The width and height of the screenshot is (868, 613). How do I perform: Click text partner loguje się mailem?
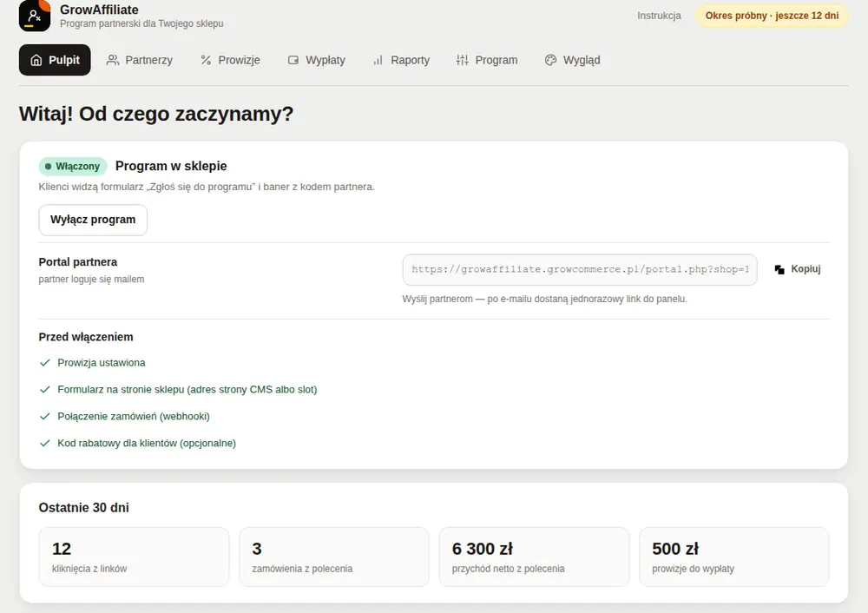click(x=91, y=279)
